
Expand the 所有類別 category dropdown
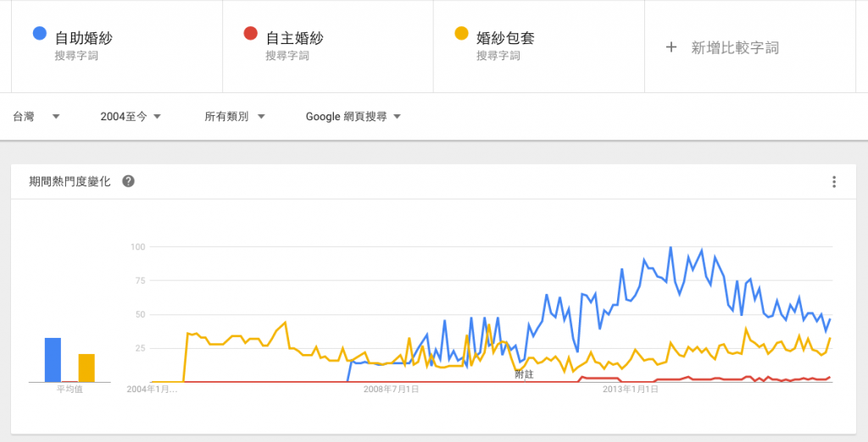(x=235, y=117)
